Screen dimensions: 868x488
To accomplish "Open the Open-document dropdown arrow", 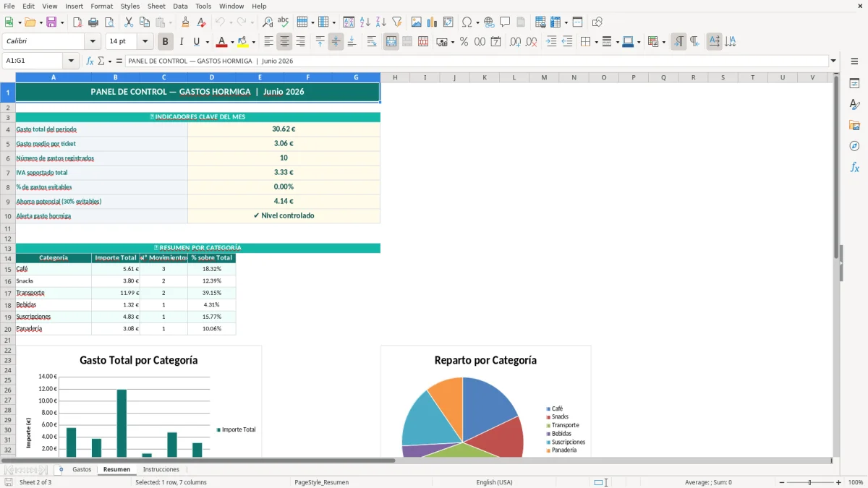I will point(41,22).
